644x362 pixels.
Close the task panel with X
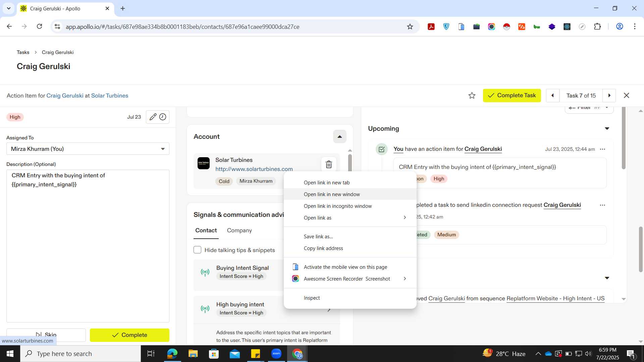point(626,96)
